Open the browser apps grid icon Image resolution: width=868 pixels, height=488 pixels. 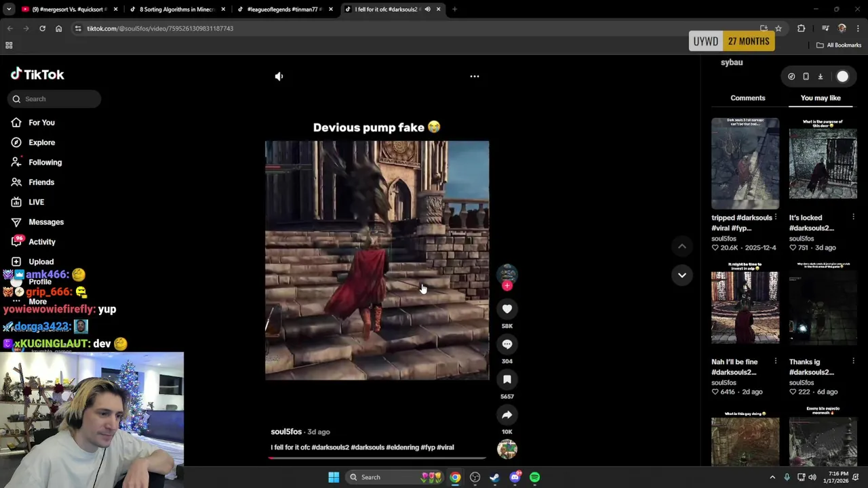click(x=9, y=45)
